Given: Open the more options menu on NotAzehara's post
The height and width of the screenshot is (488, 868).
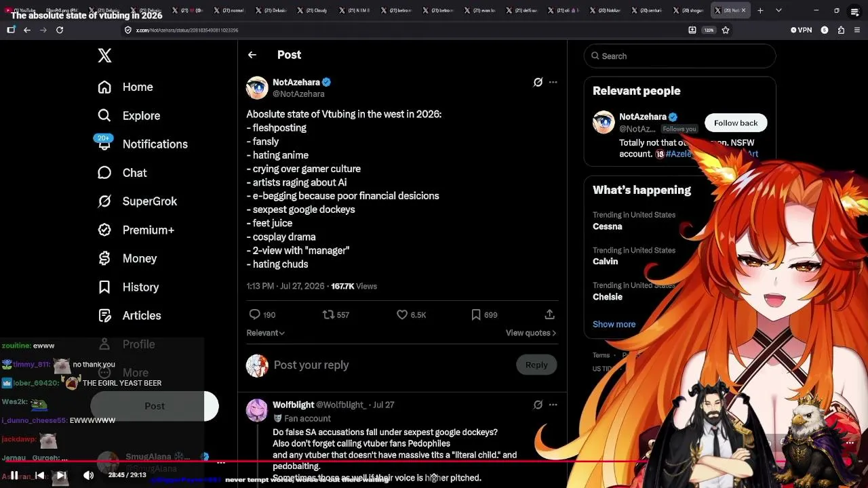Looking at the screenshot, I should point(553,82).
